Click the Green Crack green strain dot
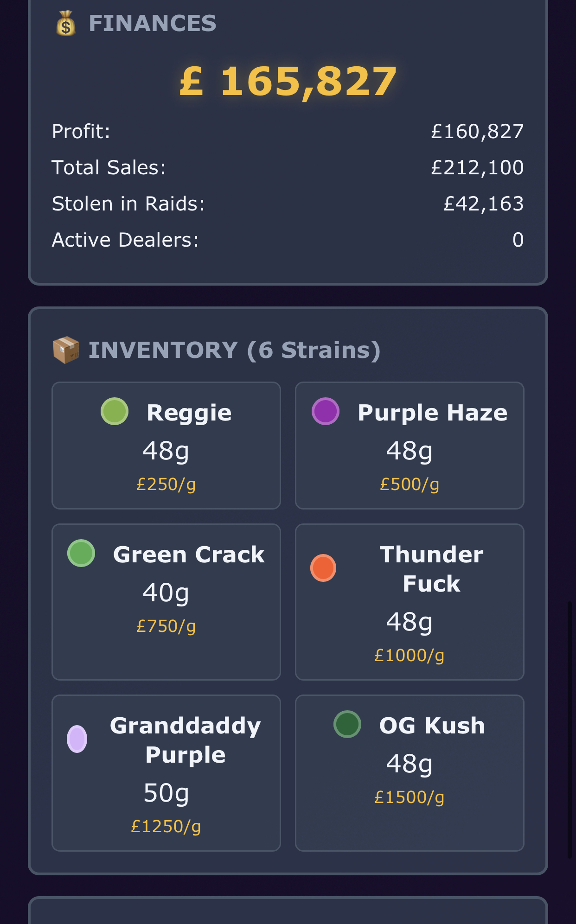 click(81, 553)
